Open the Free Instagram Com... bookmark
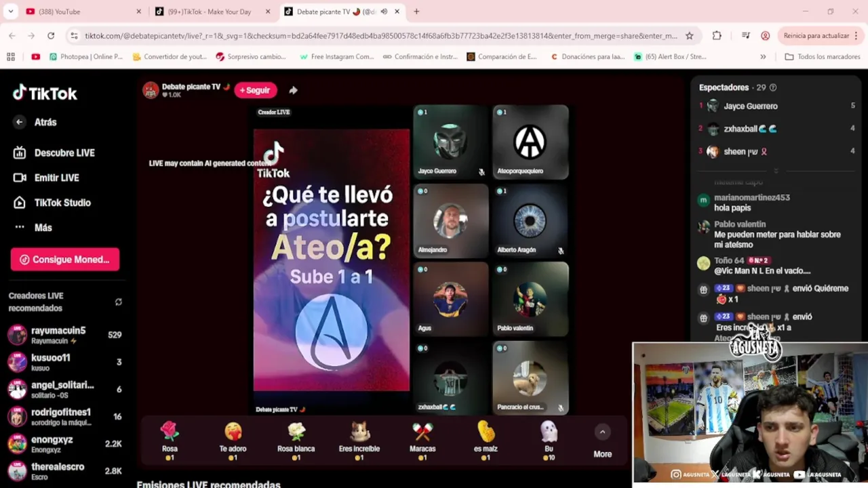The height and width of the screenshot is (488, 868). [337, 57]
